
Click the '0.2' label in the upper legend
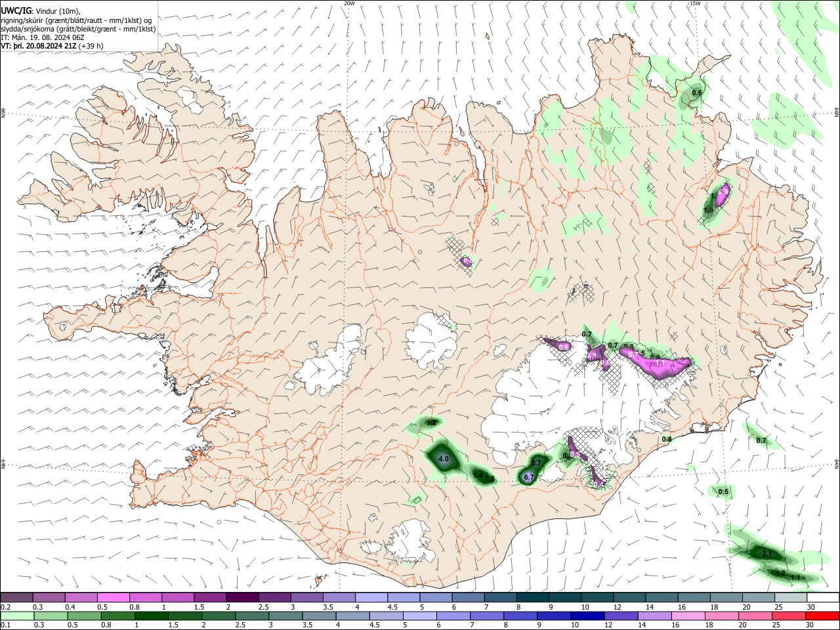click(x=5, y=607)
